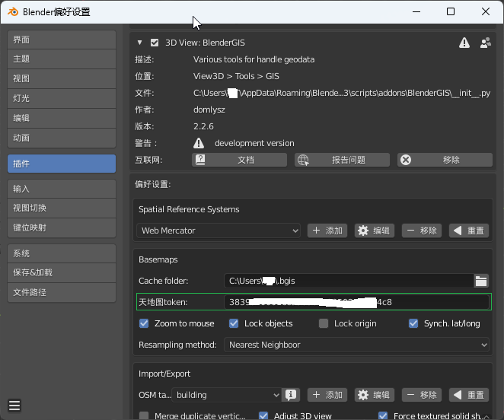Toggle the Lock objects checkbox
504x420 pixels.
pos(234,323)
